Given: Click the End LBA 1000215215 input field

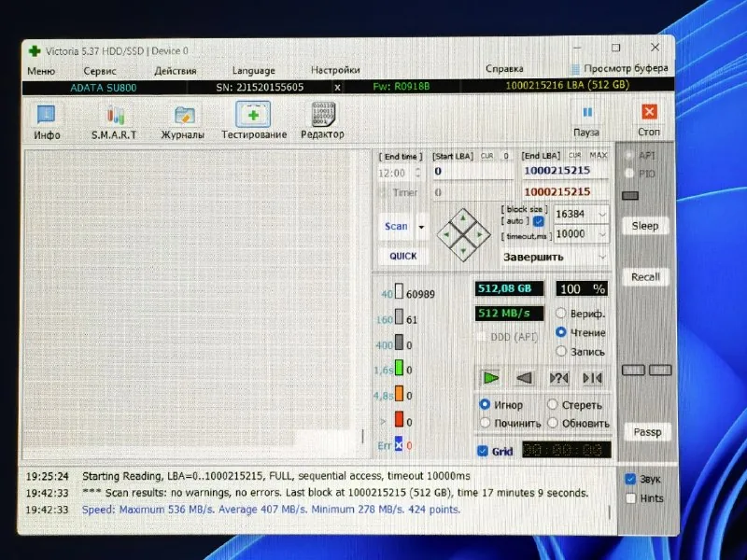Looking at the screenshot, I should point(565,171).
